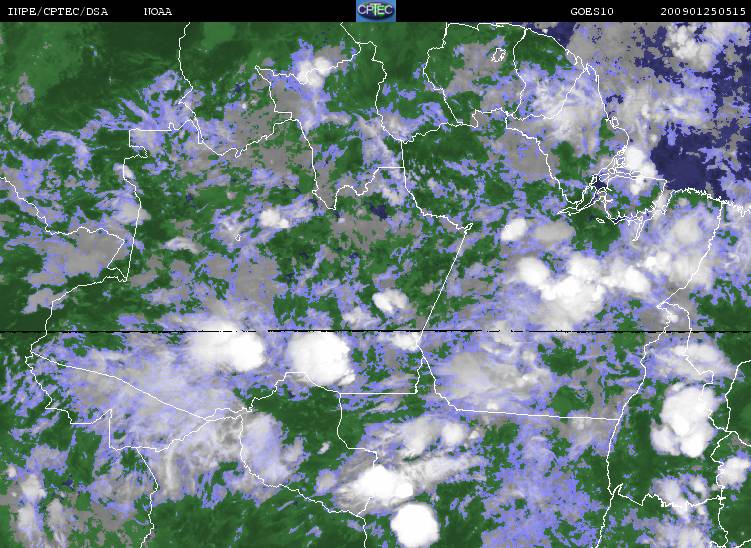Select the INPE/CPTEC/DSA header label
Screen dimensions: 751x548
point(58,11)
